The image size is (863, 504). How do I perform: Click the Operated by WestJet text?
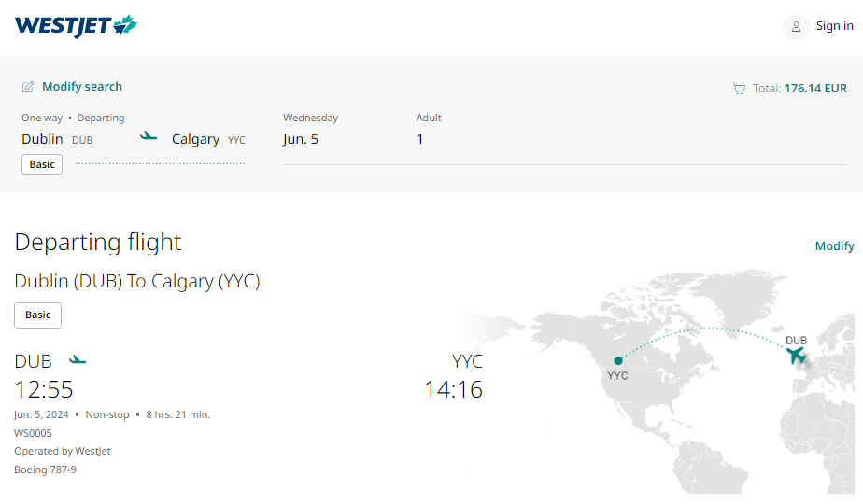point(63,451)
